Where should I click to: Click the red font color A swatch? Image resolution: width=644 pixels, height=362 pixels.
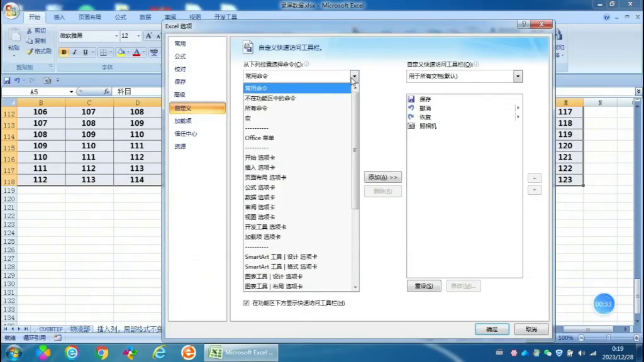[136, 53]
